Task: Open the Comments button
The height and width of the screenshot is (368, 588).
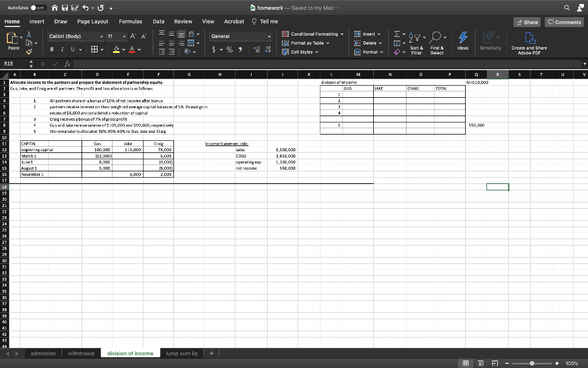Action: (564, 22)
